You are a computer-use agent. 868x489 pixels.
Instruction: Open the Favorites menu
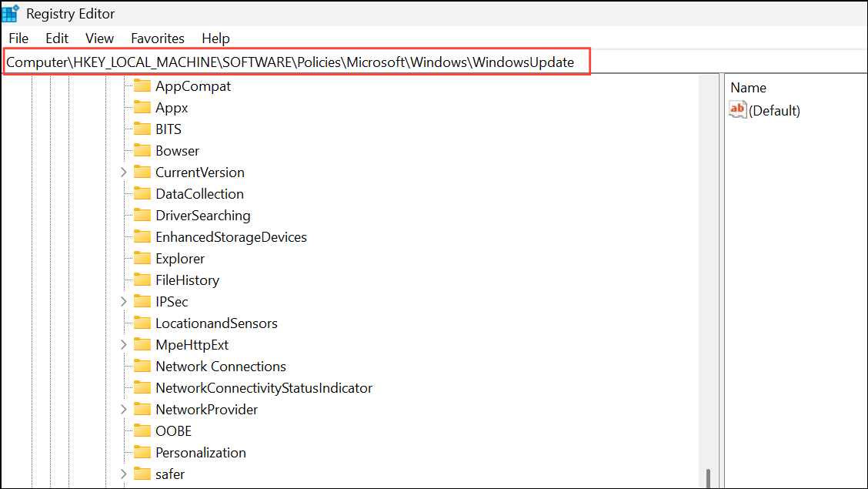pyautogui.click(x=158, y=39)
